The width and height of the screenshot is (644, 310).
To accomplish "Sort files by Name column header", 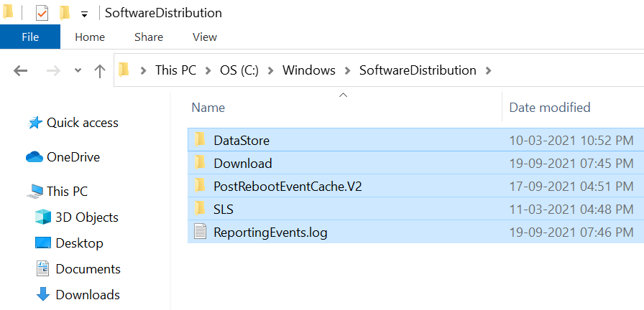I will 208,108.
